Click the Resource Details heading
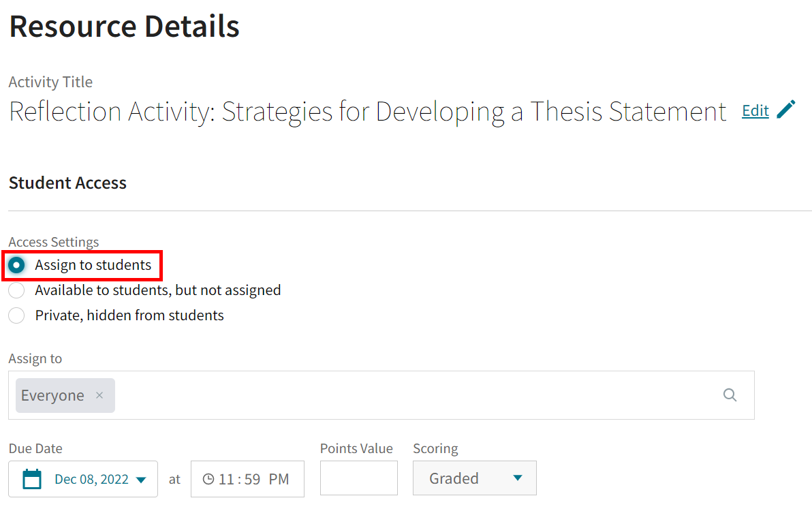Viewport: 812px width, 511px height. coord(124,26)
